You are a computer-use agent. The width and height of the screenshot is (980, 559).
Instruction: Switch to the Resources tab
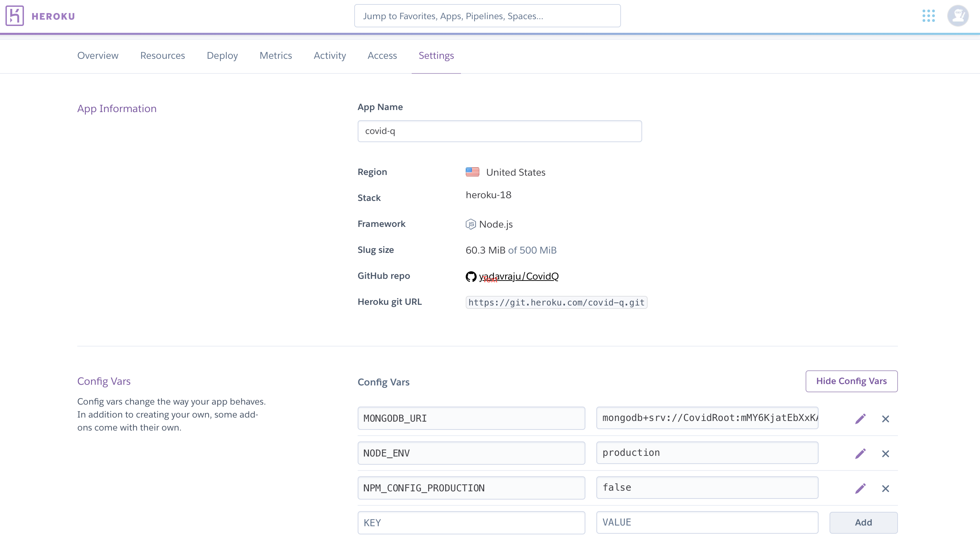coord(162,56)
